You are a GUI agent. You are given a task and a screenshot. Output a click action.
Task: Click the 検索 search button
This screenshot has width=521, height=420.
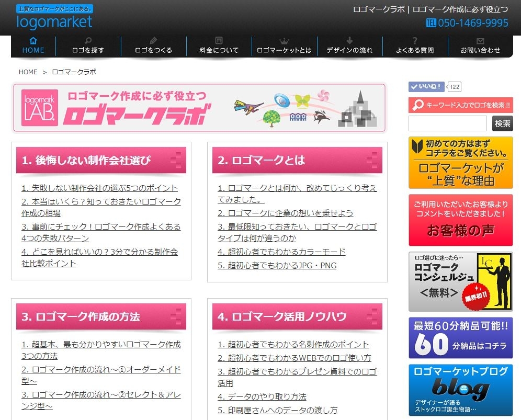pyautogui.click(x=502, y=123)
